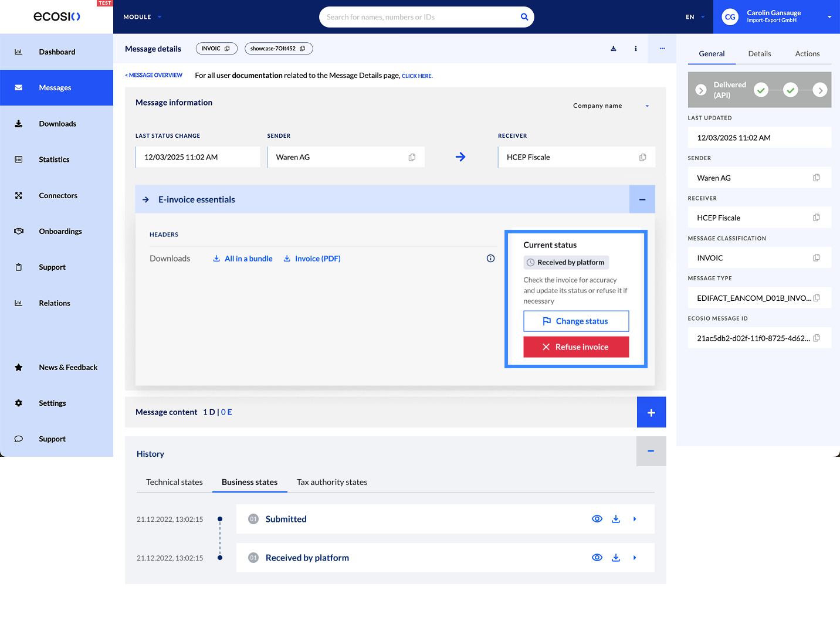Click the info icon in the message header
This screenshot has height=628, width=840.
click(x=636, y=49)
